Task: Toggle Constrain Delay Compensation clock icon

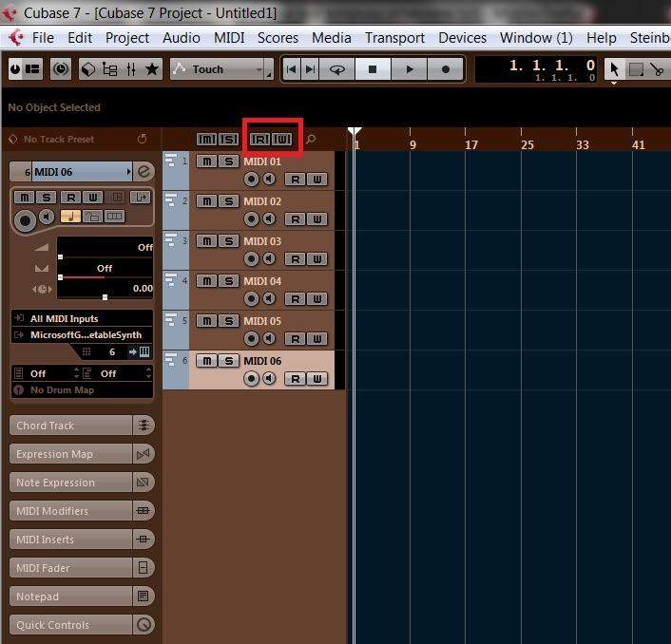Action: click(x=60, y=68)
